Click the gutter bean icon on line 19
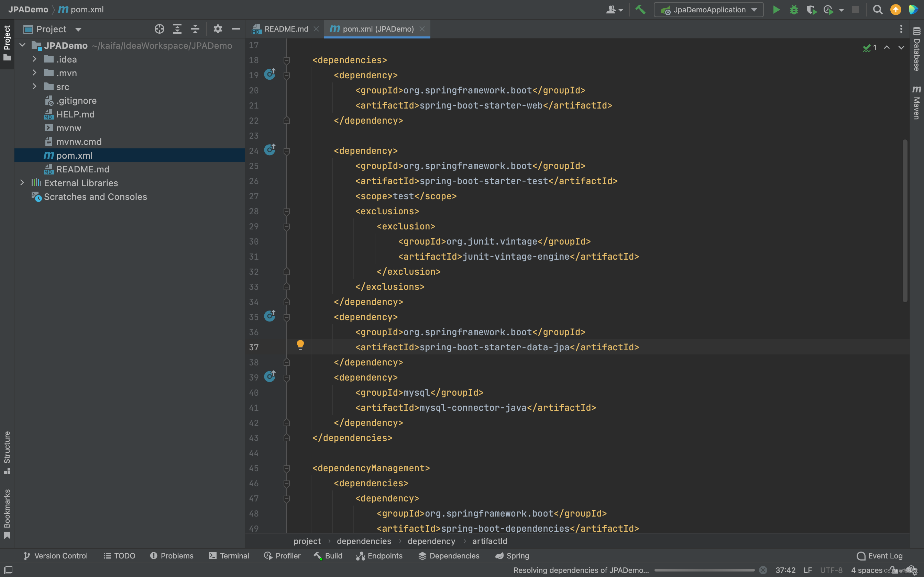 point(270,73)
